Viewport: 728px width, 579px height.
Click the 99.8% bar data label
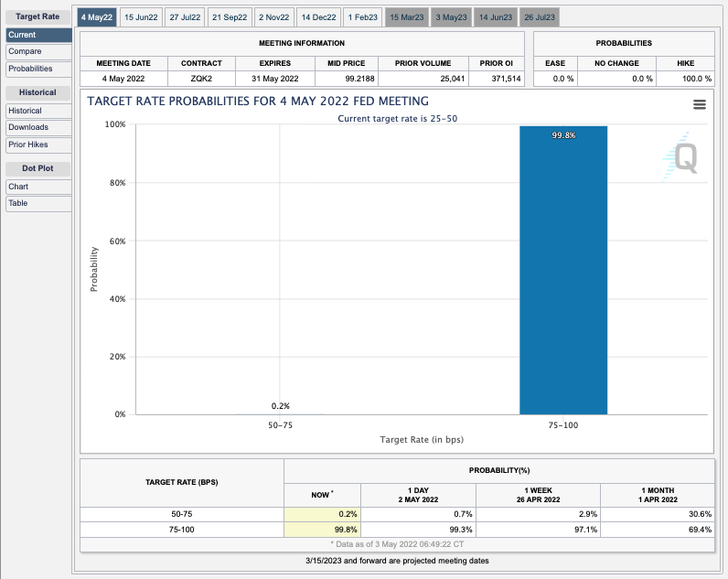coord(563,135)
